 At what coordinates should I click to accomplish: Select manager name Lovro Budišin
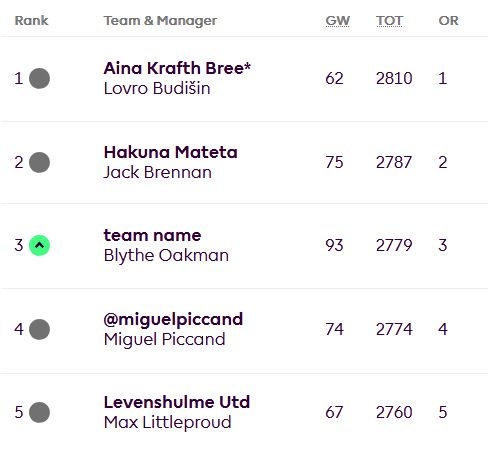click(x=157, y=88)
